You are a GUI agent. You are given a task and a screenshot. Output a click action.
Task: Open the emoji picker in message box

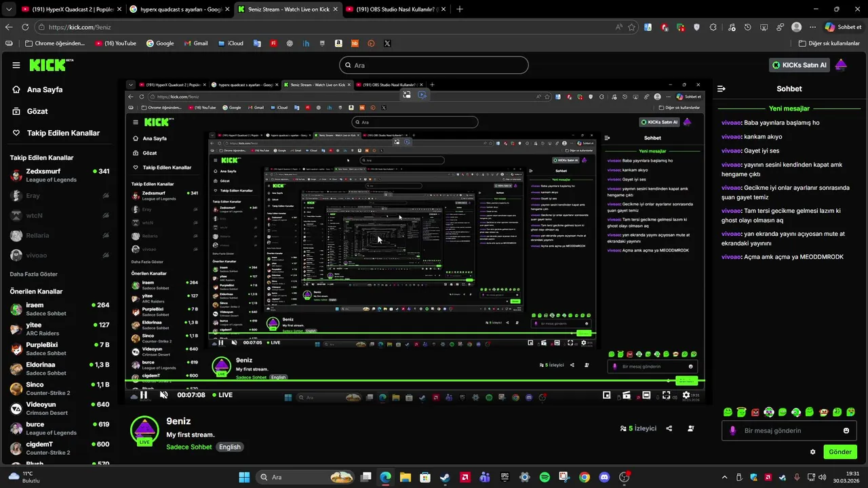point(846,430)
